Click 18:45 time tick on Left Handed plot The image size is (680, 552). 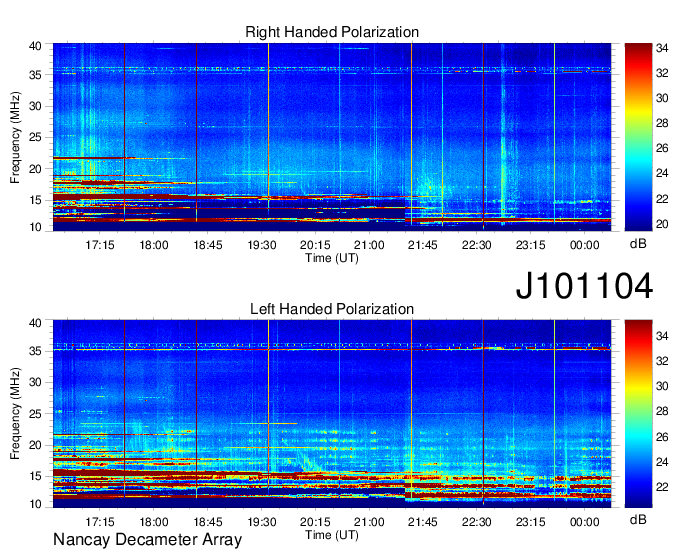pos(208,522)
